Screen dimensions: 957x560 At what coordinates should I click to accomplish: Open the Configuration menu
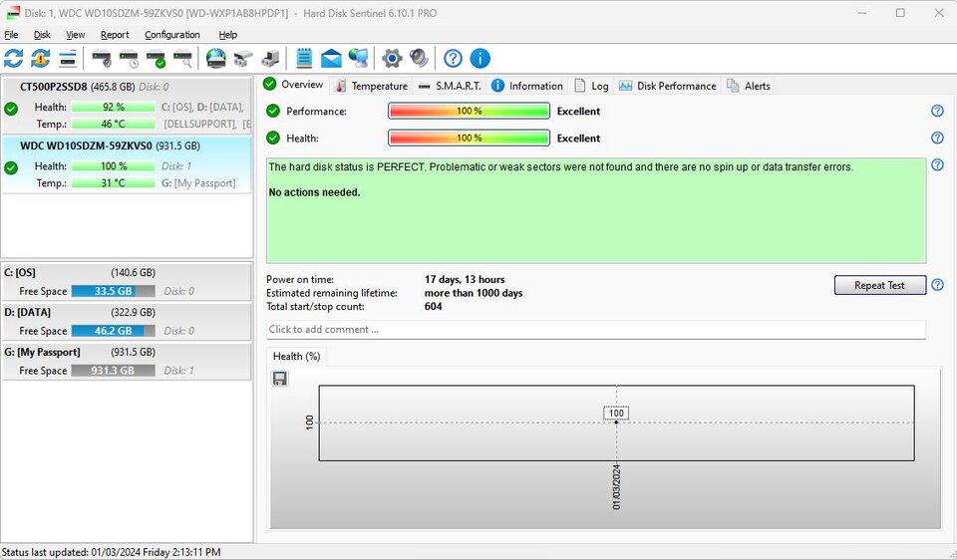[172, 35]
